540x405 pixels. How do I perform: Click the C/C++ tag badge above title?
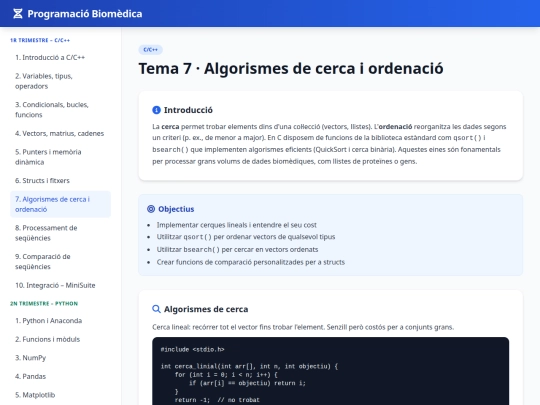coord(150,50)
